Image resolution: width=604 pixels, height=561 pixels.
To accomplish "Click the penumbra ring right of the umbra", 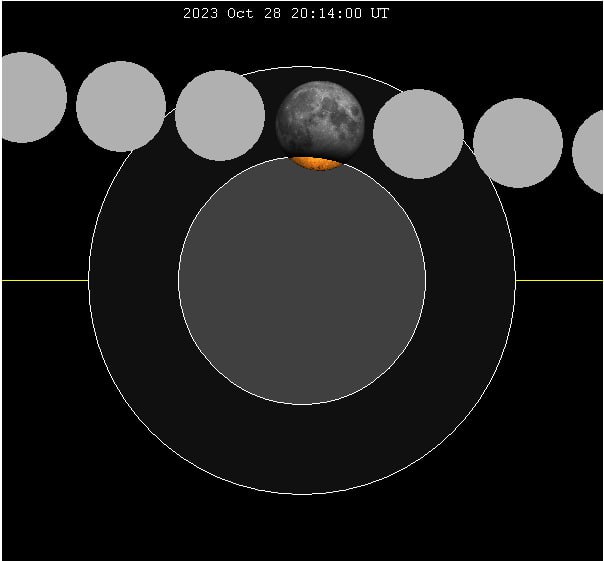I will [x=470, y=280].
